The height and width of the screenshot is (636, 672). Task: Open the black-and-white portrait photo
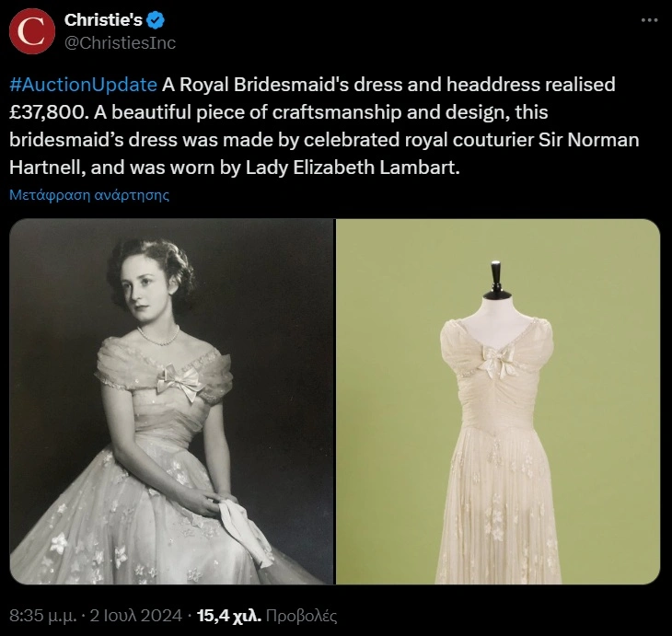click(171, 401)
